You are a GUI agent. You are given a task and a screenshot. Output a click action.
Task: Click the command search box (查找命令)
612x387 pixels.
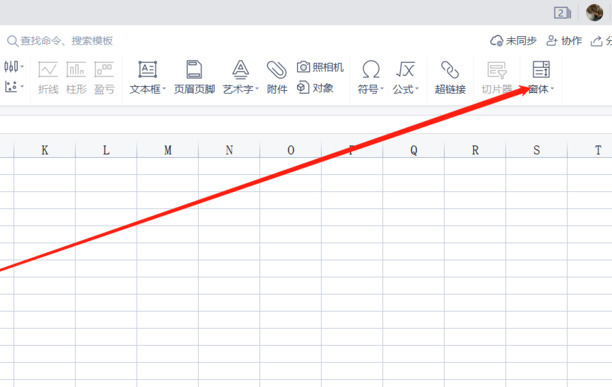coord(60,41)
